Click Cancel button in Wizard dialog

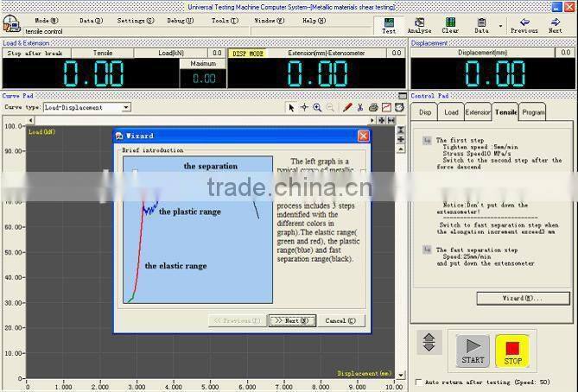point(340,320)
